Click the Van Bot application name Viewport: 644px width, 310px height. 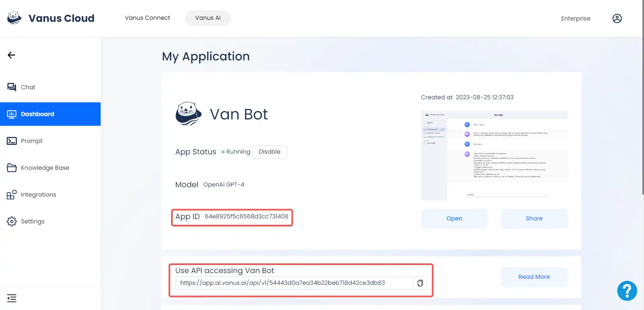click(x=239, y=114)
